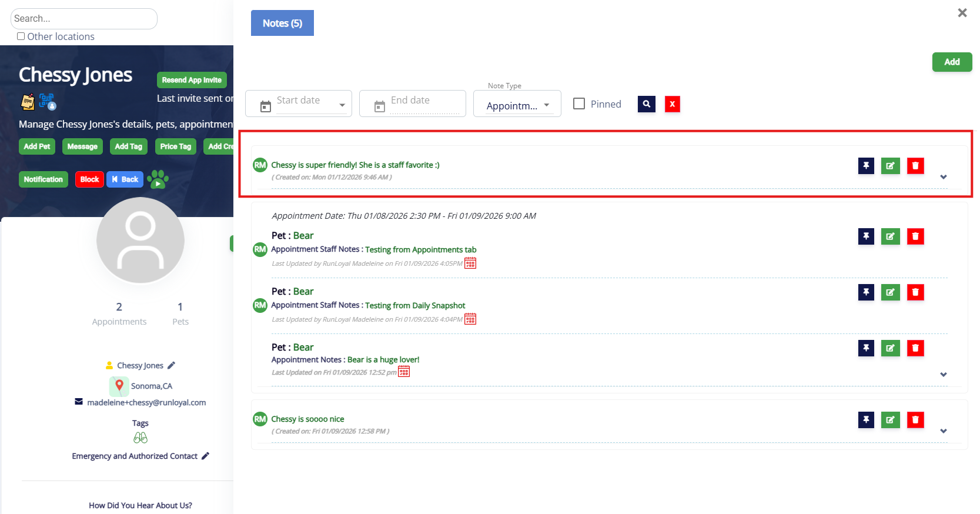Screen dimensions: 980x514
Task: Open calendar icon for Daily Snapshot note
Action: tap(470, 319)
